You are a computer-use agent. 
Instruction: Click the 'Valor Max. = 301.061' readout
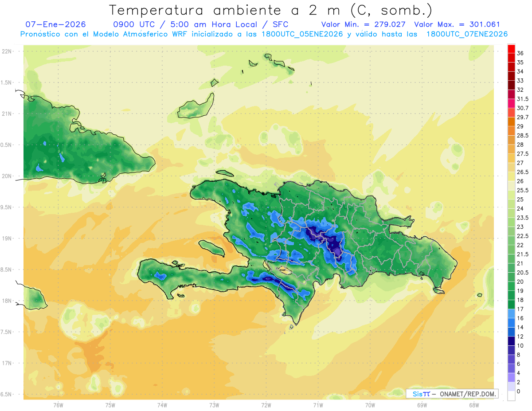click(x=457, y=24)
